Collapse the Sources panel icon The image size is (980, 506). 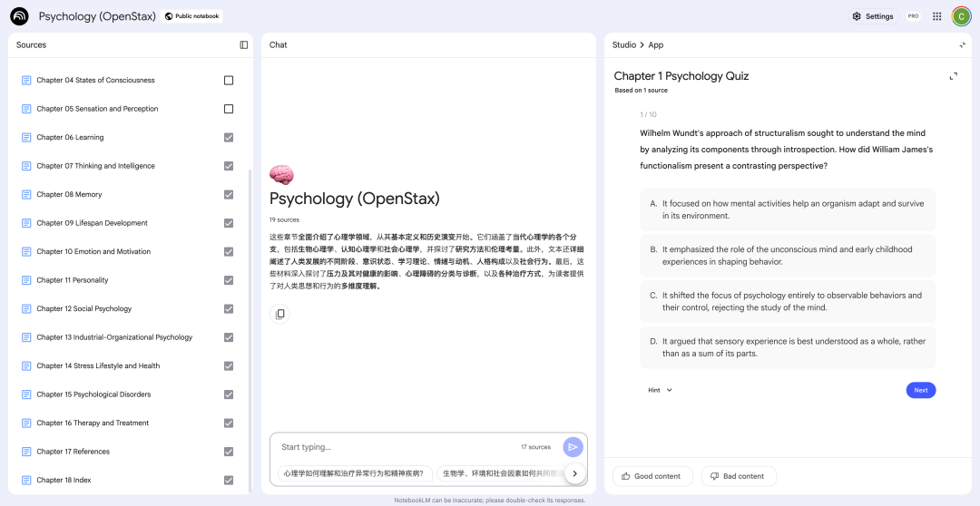click(244, 45)
